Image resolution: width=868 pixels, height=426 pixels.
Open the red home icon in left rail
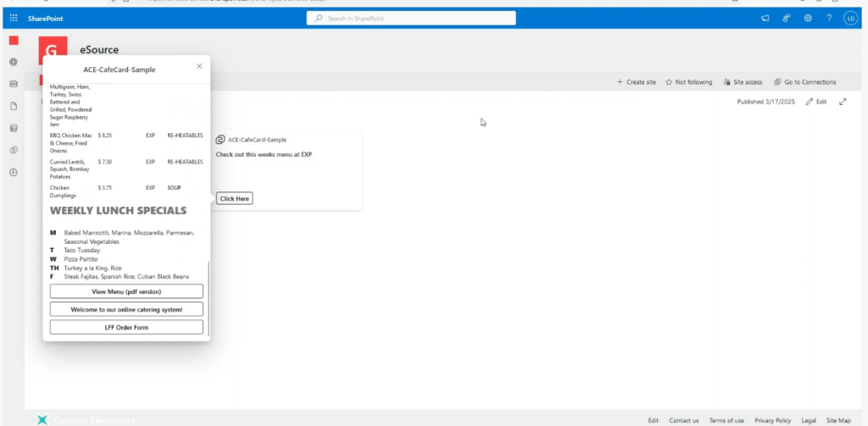pyautogui.click(x=14, y=41)
